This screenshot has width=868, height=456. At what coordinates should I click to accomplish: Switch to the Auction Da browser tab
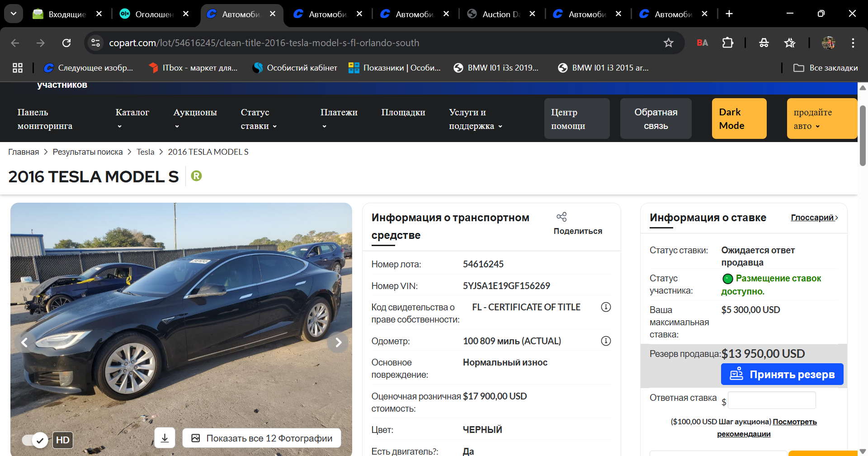tap(501, 14)
